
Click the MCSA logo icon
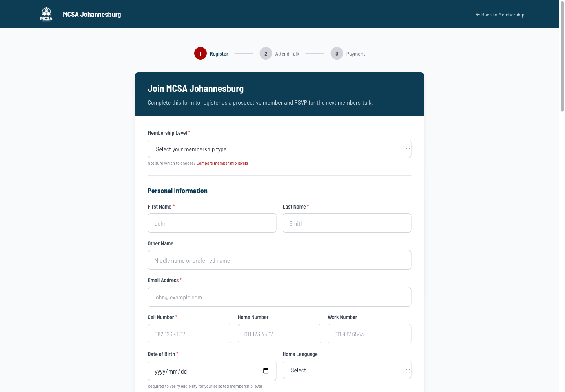coord(46,14)
